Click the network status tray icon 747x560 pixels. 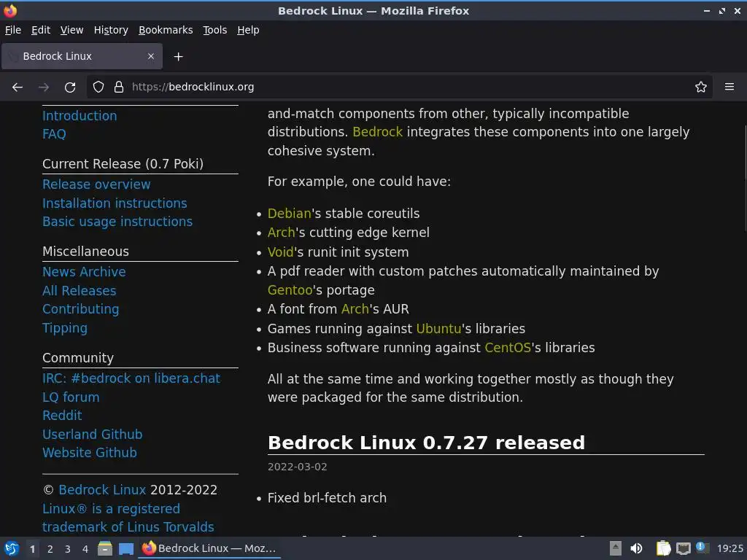click(683, 548)
